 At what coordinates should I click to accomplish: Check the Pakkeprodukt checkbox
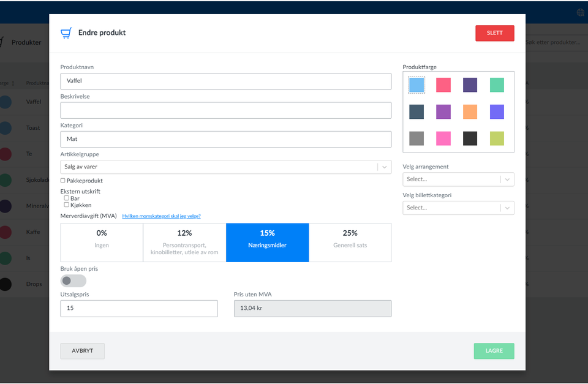[63, 181]
